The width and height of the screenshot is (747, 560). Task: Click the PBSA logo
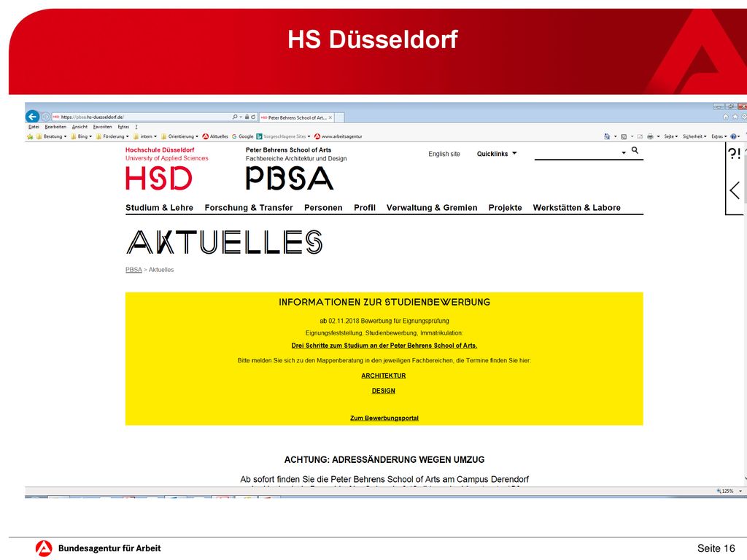[x=289, y=179]
